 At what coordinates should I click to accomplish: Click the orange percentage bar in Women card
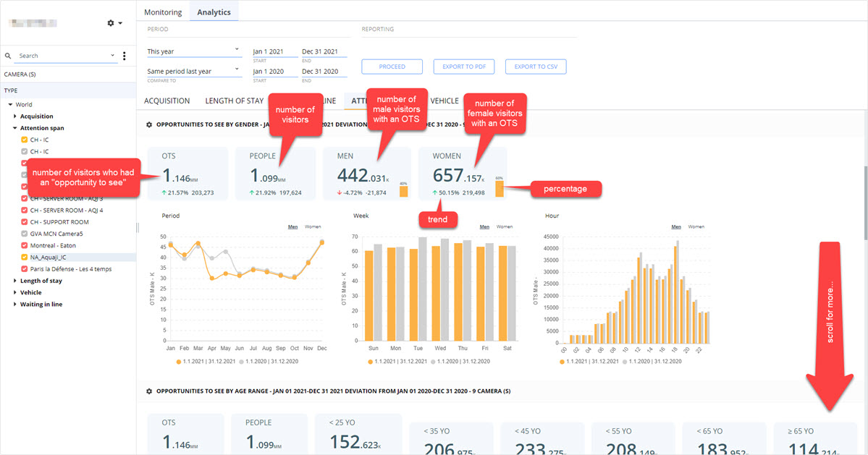(500, 189)
